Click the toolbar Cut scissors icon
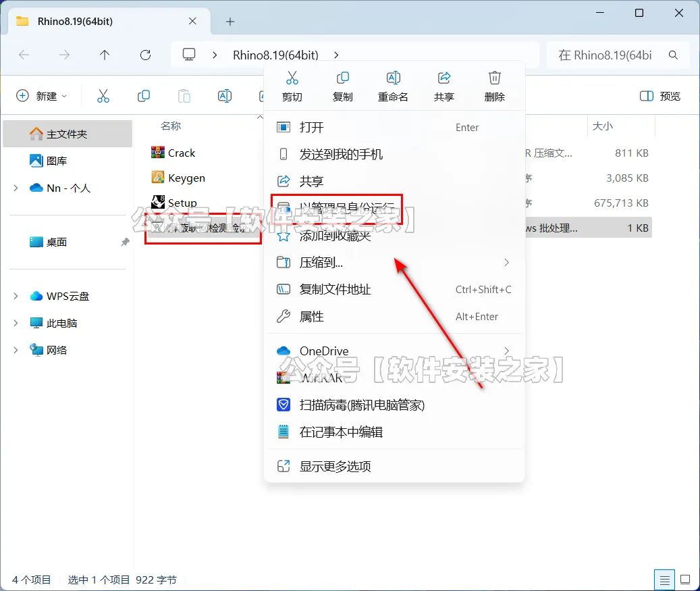This screenshot has width=700, height=591. point(103,96)
